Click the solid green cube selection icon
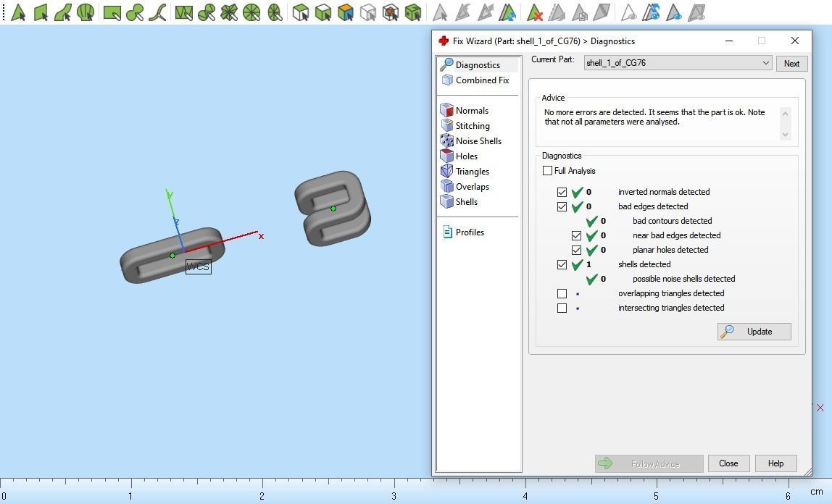The image size is (832, 504). (x=413, y=12)
